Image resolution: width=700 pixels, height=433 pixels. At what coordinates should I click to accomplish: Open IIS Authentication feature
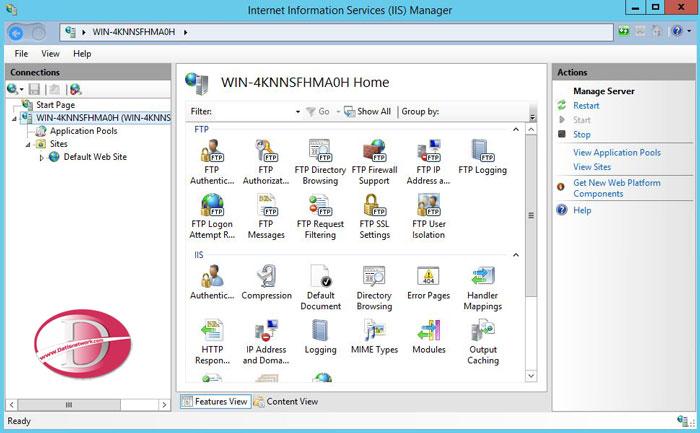(x=212, y=282)
